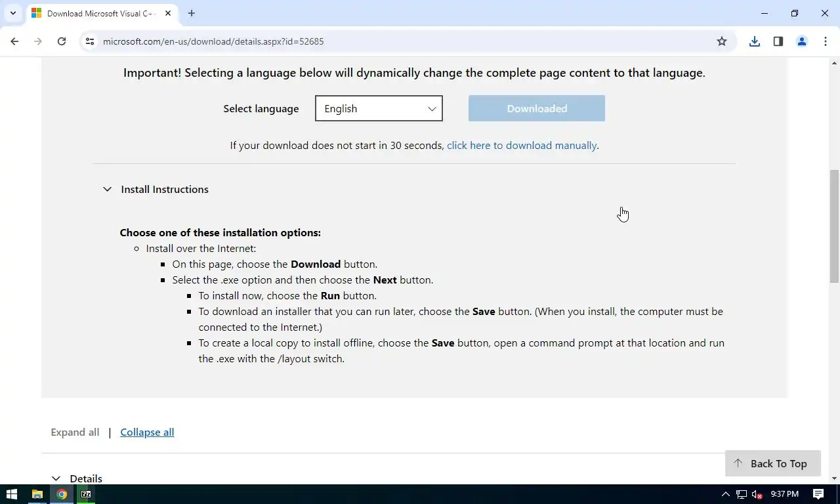Open the tab search chevron button
The height and width of the screenshot is (504, 840).
coord(12,13)
